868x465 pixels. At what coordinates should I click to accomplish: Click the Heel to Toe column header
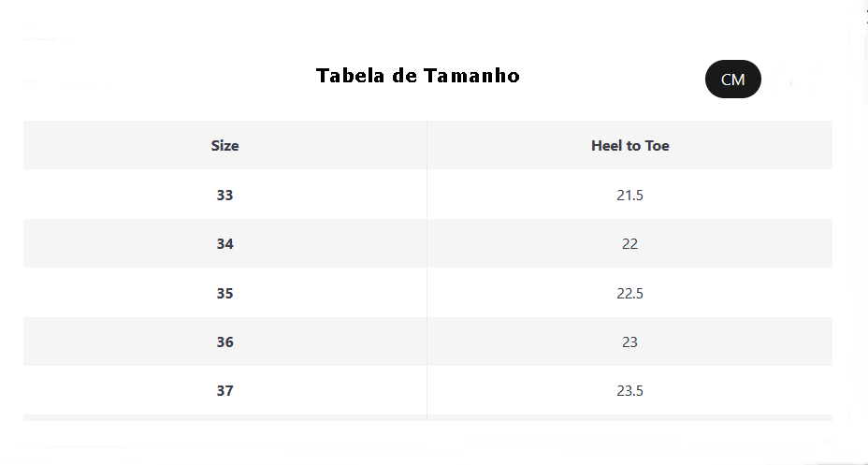[x=630, y=146]
